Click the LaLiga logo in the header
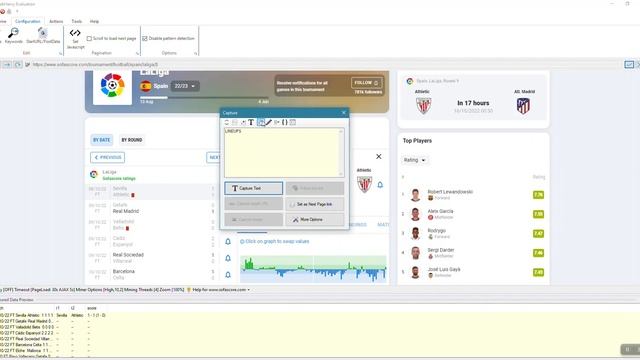Screen dimensions: 640x360 click(x=112, y=86)
